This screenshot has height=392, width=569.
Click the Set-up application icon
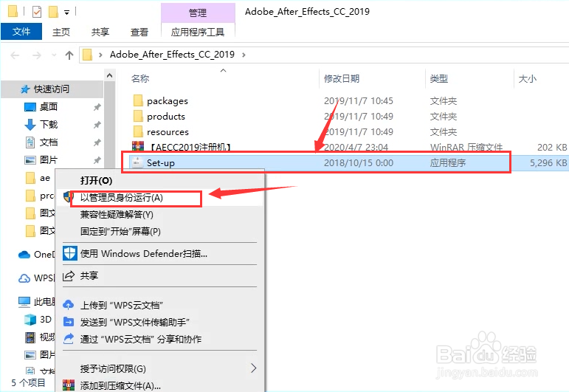click(137, 162)
